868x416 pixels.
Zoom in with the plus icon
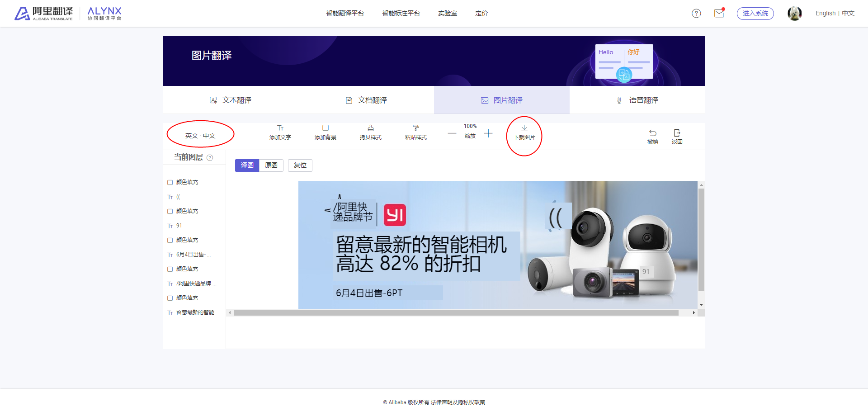pos(488,133)
